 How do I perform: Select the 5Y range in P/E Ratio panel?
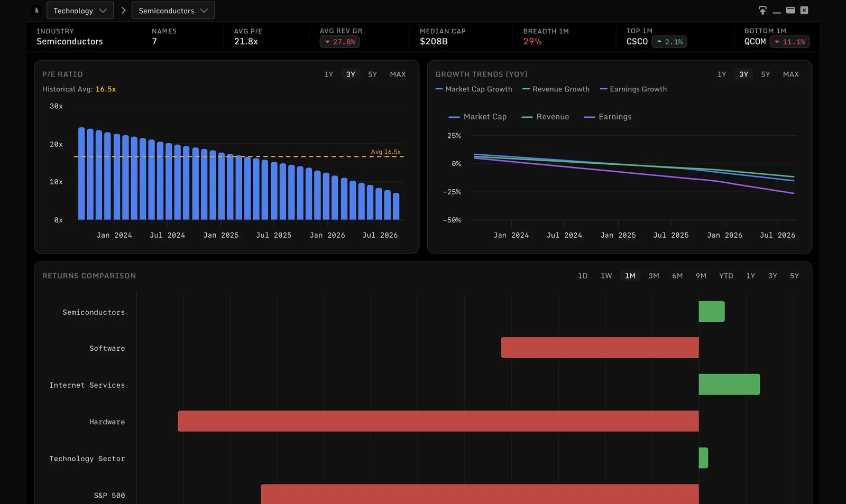coord(372,74)
